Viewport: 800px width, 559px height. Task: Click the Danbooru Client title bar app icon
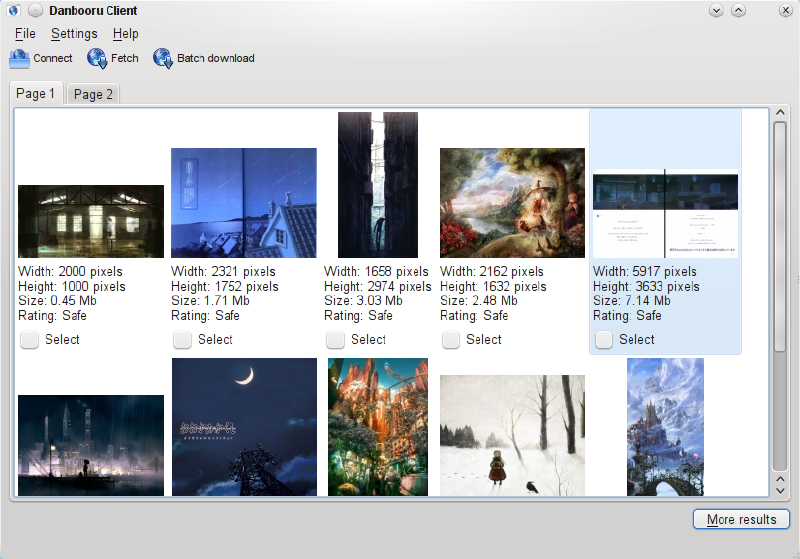click(x=14, y=10)
